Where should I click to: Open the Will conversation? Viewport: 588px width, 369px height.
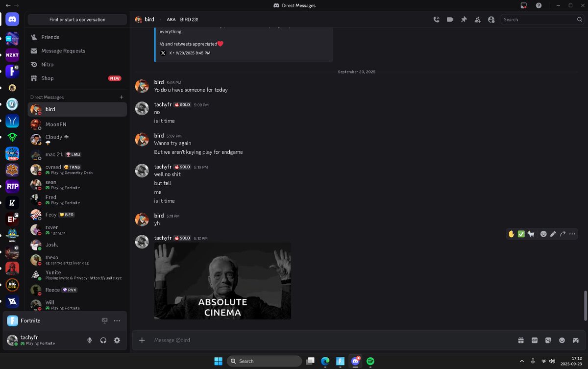pos(77,305)
